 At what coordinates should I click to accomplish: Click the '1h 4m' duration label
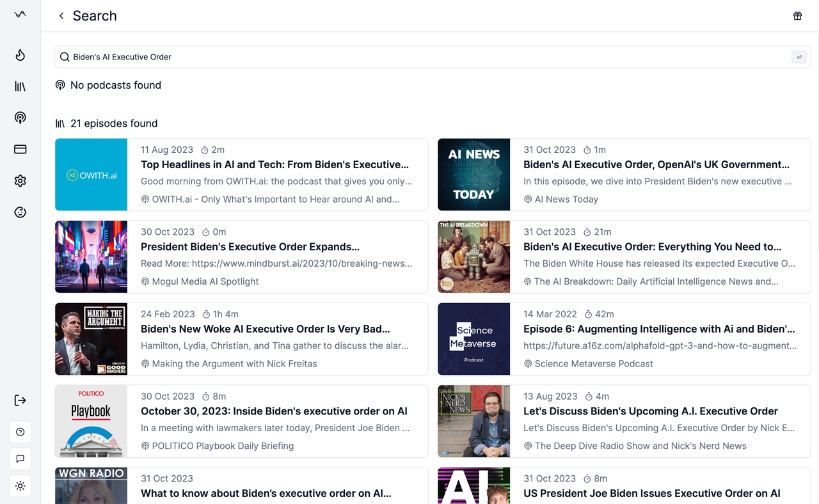point(226,314)
